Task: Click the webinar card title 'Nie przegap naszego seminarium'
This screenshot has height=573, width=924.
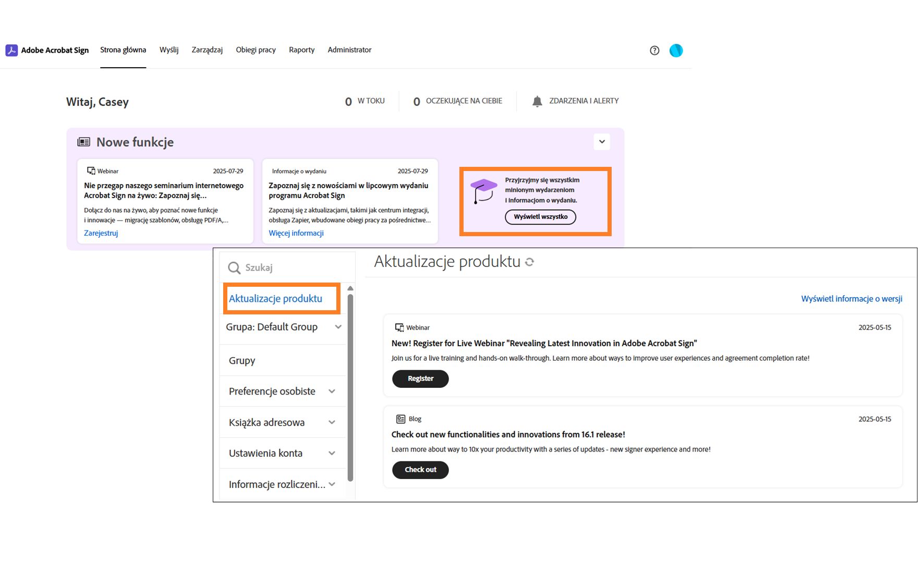Action: [164, 190]
